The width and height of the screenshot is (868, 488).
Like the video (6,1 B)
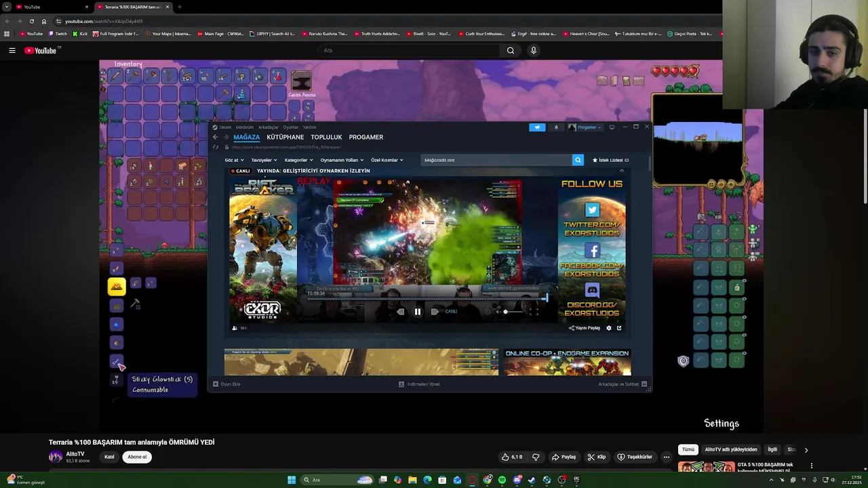tap(512, 457)
